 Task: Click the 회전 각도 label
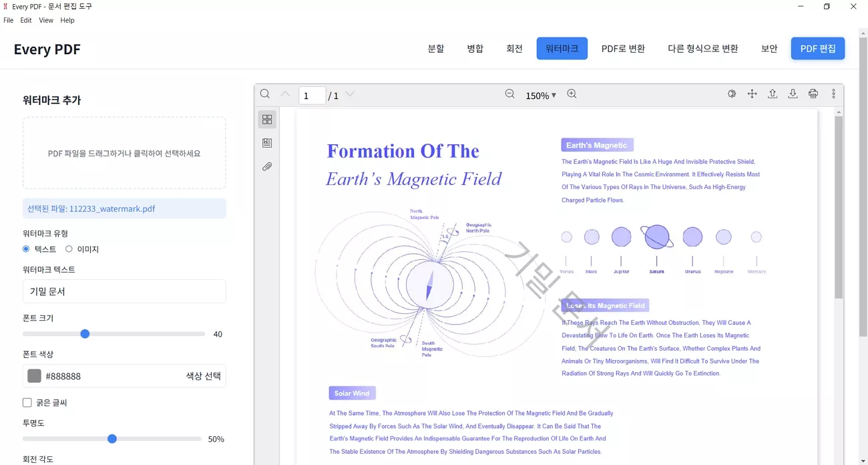point(38,459)
